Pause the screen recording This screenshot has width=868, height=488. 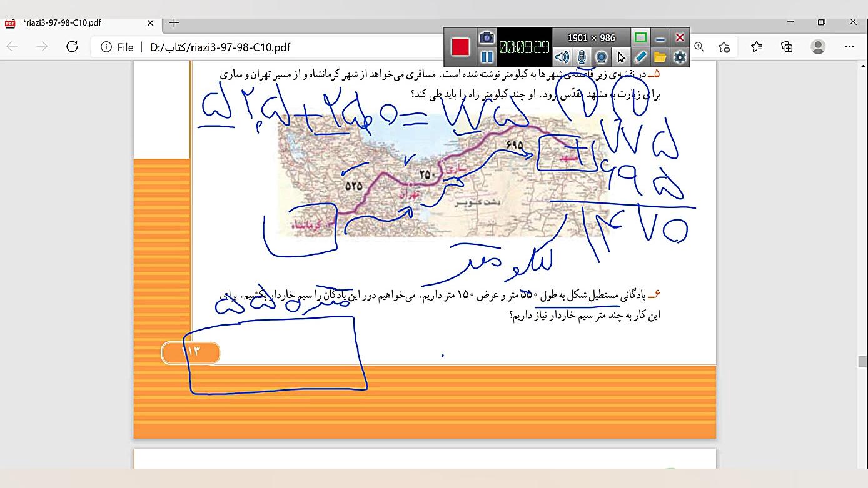pos(487,57)
